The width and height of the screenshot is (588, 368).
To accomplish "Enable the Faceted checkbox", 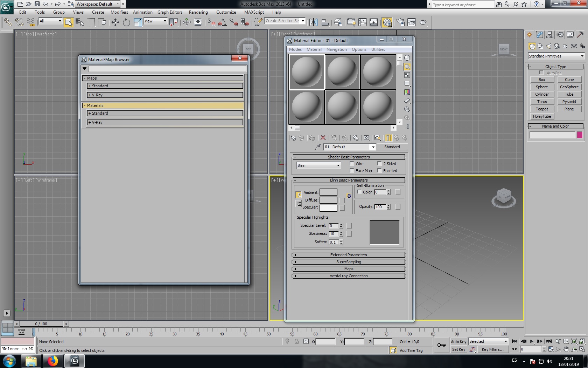I will click(379, 171).
